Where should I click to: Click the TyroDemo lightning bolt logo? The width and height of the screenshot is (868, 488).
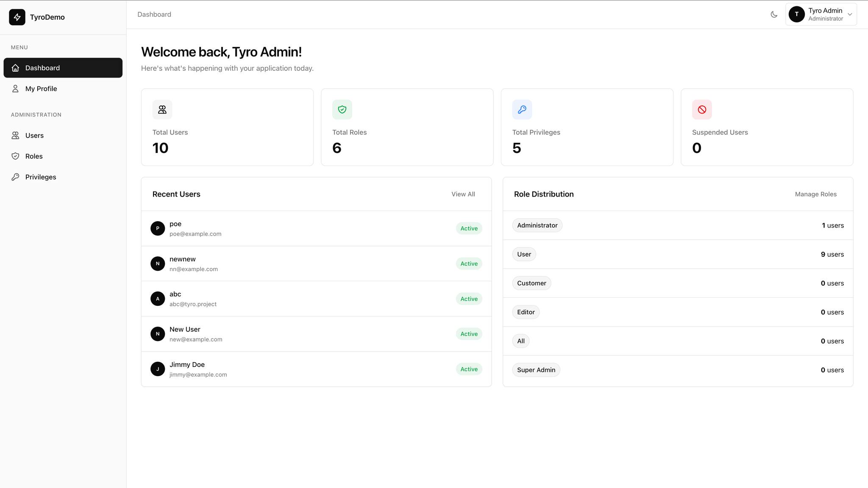tap(17, 17)
